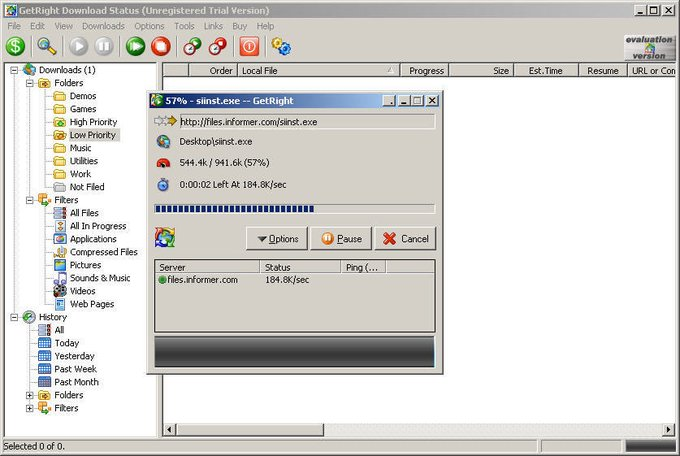Click the Videos film reel icon

pyautogui.click(x=59, y=291)
